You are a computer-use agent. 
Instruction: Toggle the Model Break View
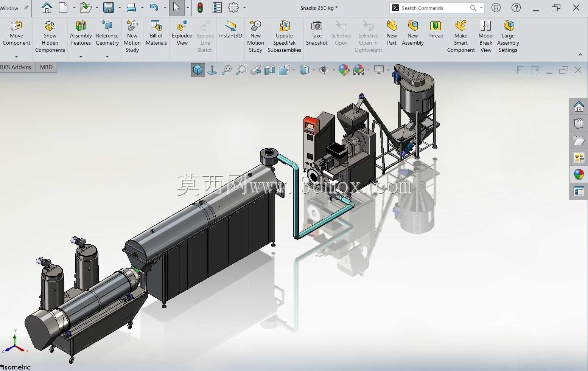pyautogui.click(x=486, y=36)
